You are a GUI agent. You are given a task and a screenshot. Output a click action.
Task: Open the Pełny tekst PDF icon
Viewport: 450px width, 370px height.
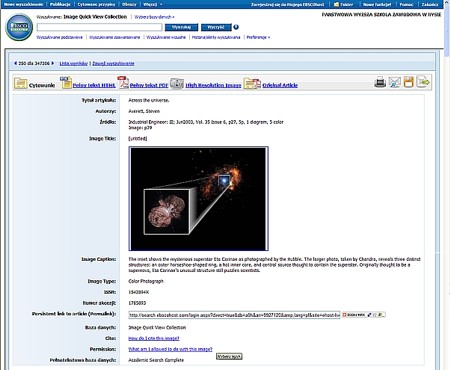click(123, 82)
